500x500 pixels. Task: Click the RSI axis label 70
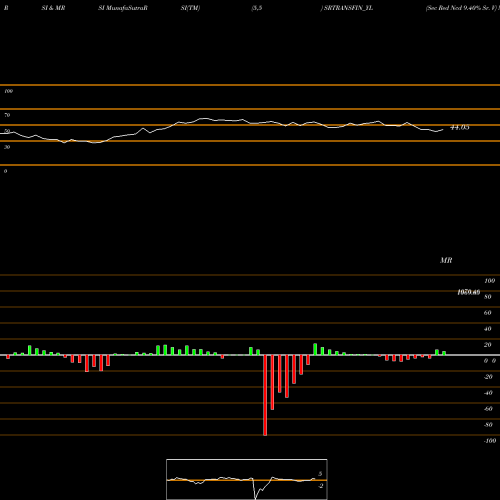coord(7,115)
